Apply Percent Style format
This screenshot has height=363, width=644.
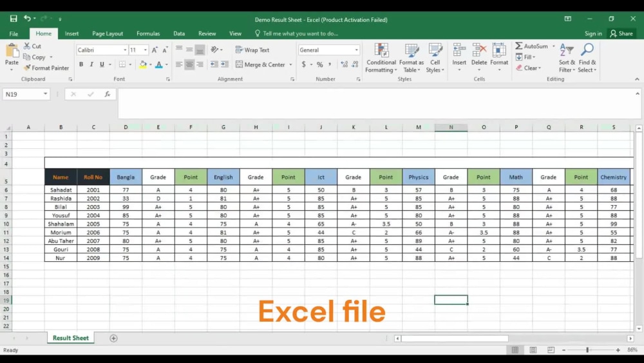pyautogui.click(x=320, y=64)
